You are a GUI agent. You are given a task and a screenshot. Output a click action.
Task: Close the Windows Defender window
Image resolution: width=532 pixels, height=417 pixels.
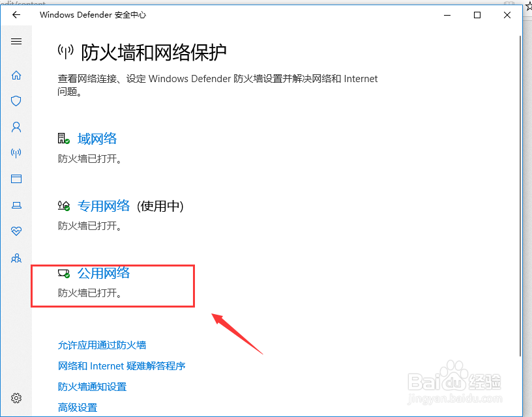[x=507, y=15]
